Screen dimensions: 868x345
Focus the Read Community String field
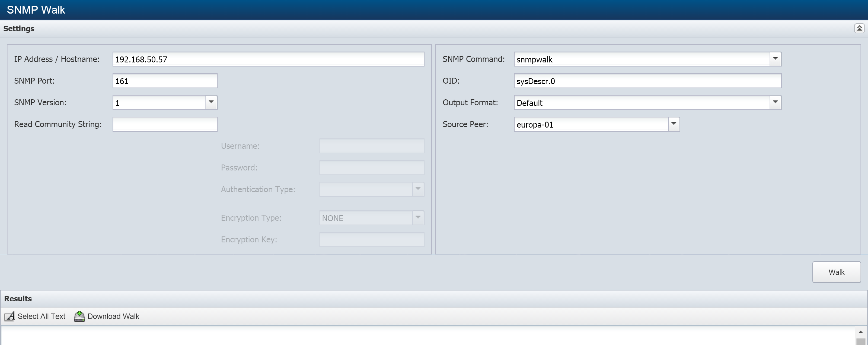coord(165,124)
